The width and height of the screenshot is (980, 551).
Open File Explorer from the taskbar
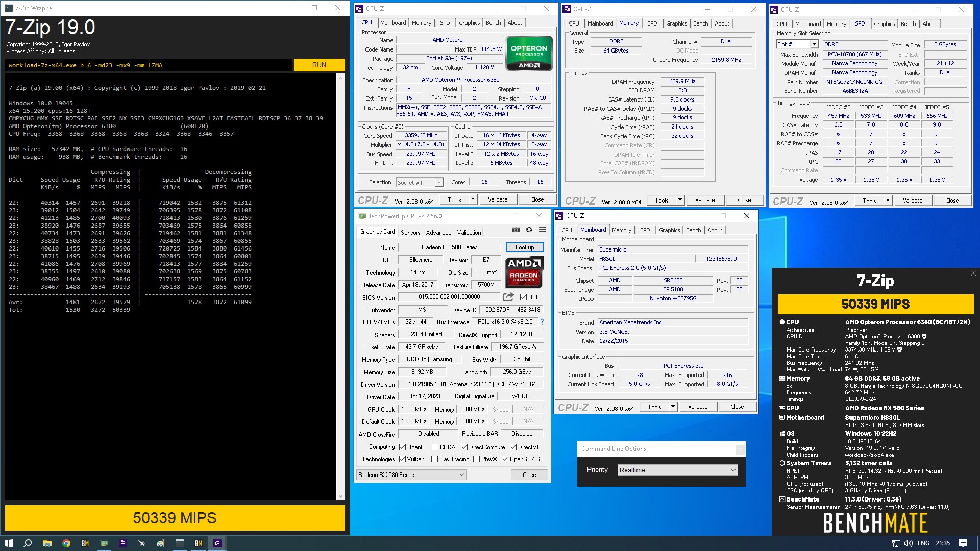click(x=47, y=543)
